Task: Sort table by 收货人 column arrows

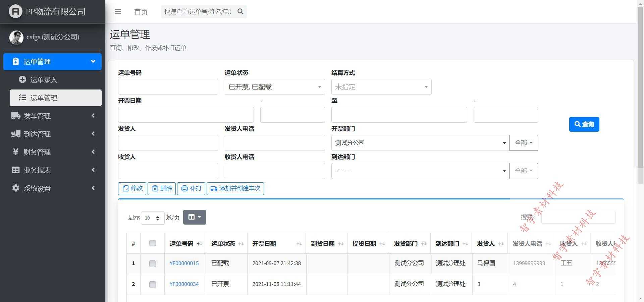Action: 584,244
